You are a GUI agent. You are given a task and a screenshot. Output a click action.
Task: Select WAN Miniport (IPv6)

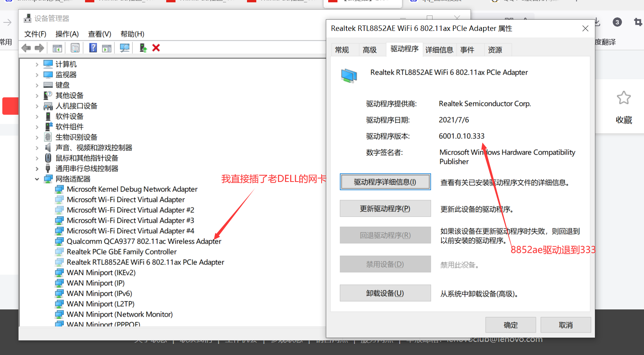tap(99, 294)
